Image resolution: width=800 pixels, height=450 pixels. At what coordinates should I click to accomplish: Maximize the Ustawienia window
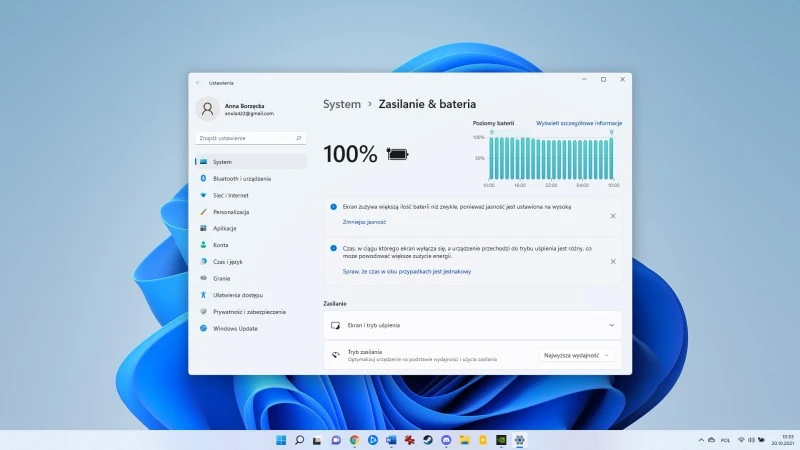point(603,80)
